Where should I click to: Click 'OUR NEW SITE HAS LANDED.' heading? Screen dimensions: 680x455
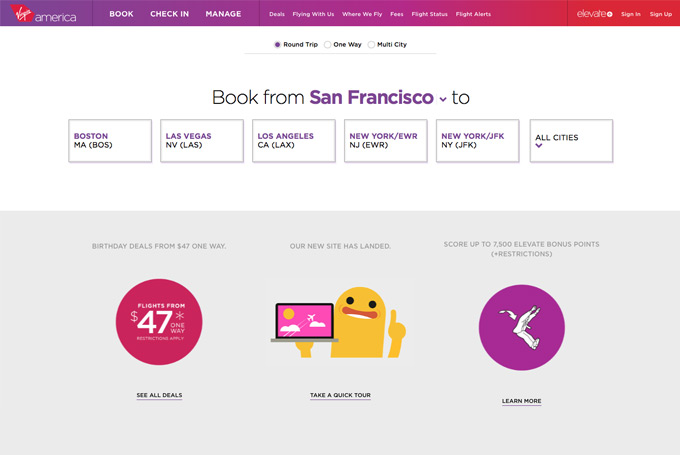click(x=340, y=246)
